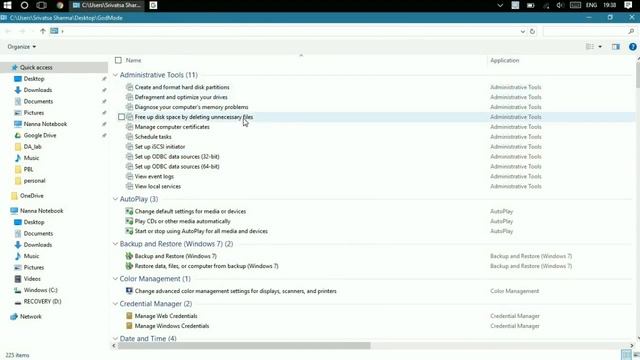
Task: Open the DA_lab folder
Action: point(33,147)
